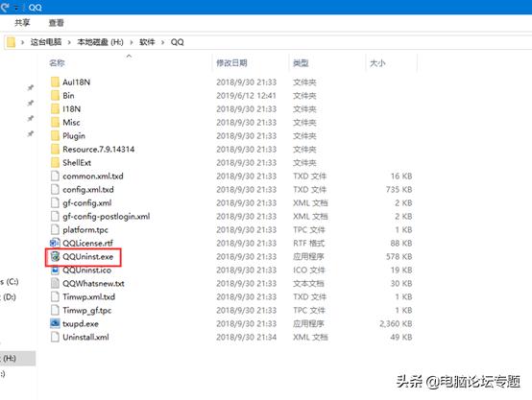Click the gf-config-postlogin.xml file icon

pos(55,216)
